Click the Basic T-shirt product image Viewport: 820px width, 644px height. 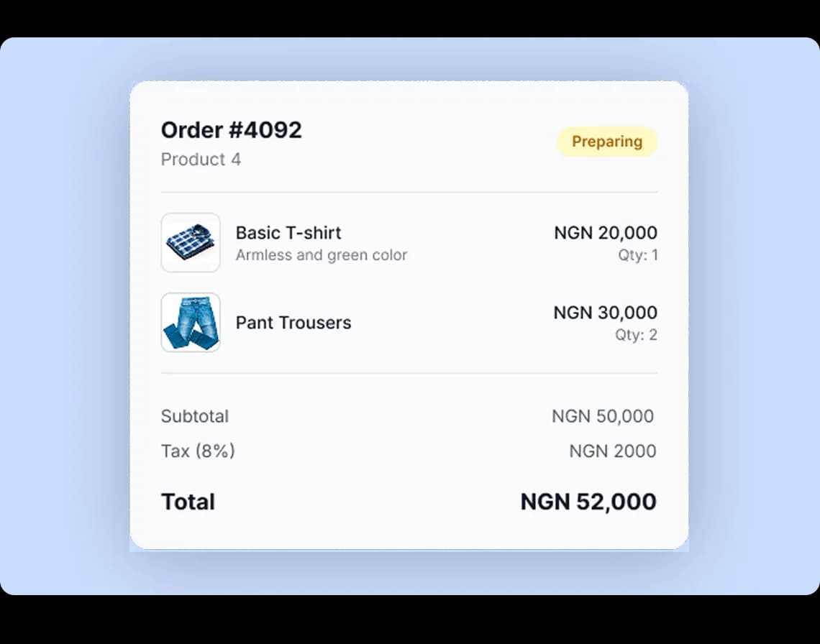[x=190, y=243]
